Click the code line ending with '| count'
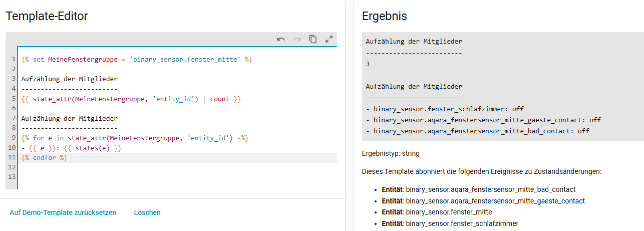Image resolution: width=644 pixels, height=231 pixels. click(131, 99)
